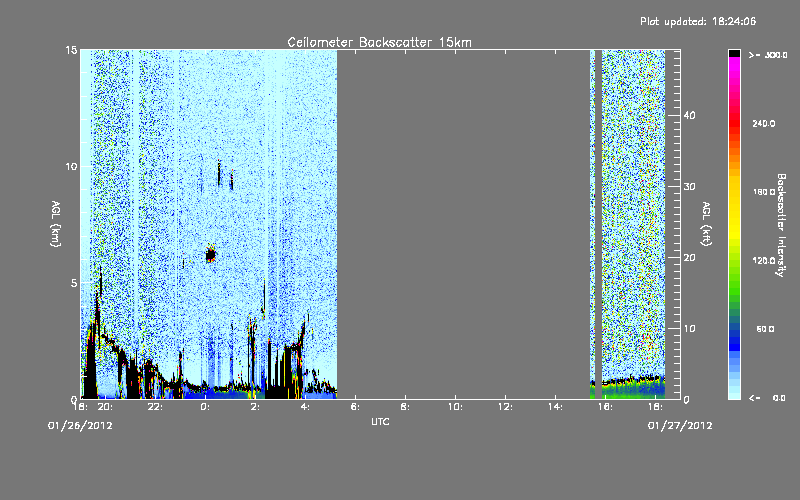Click the end date "01/27/2012"

(680, 426)
